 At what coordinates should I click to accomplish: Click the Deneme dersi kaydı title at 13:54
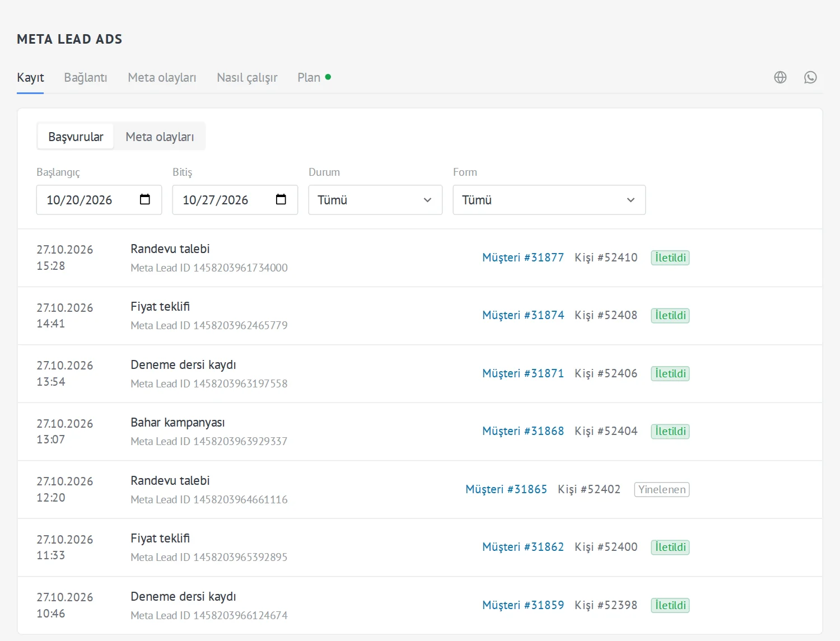point(183,365)
